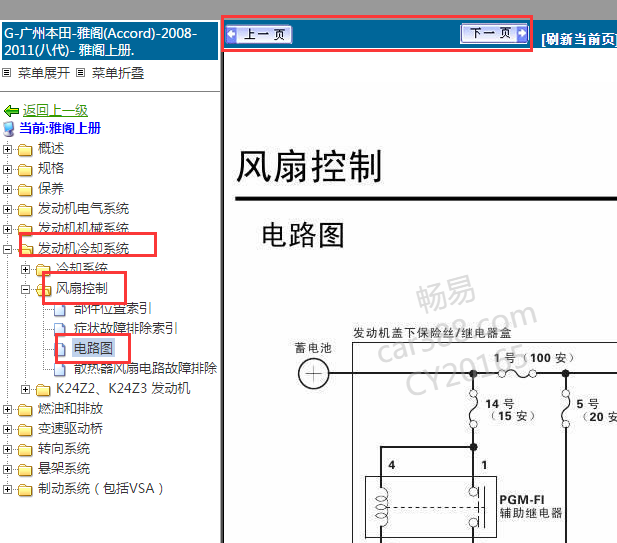Screen dimensions: 617x543
Task: Click the 散热器风扇电路故障排除 document icon
Action: pyautogui.click(x=60, y=369)
